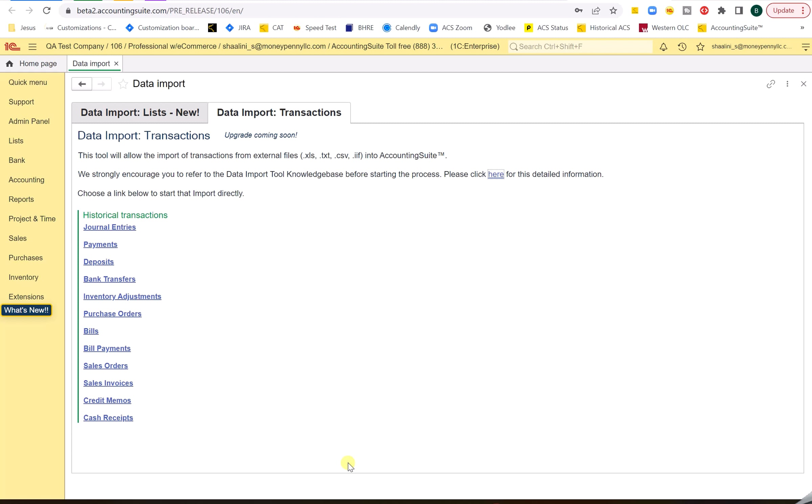Switch to Data Import: Lists tab
Image resolution: width=812 pixels, height=504 pixels.
[x=140, y=113]
